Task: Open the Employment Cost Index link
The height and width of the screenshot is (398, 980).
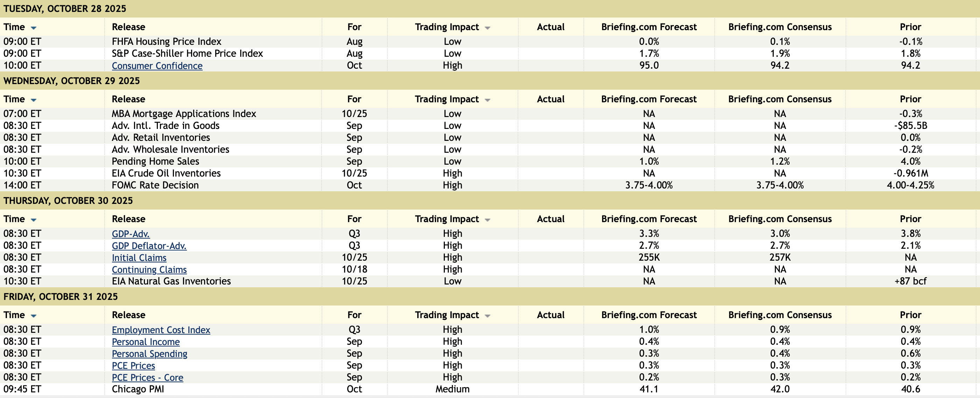Action: [161, 329]
